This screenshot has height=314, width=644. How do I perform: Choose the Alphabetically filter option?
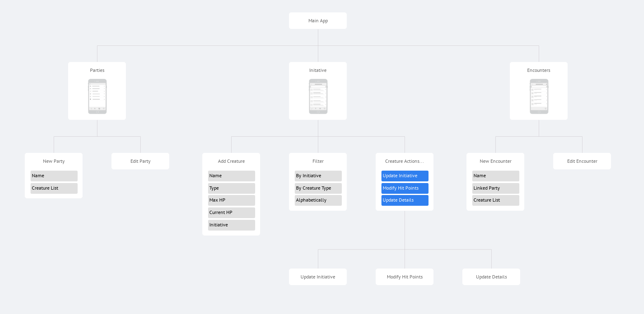coord(318,200)
